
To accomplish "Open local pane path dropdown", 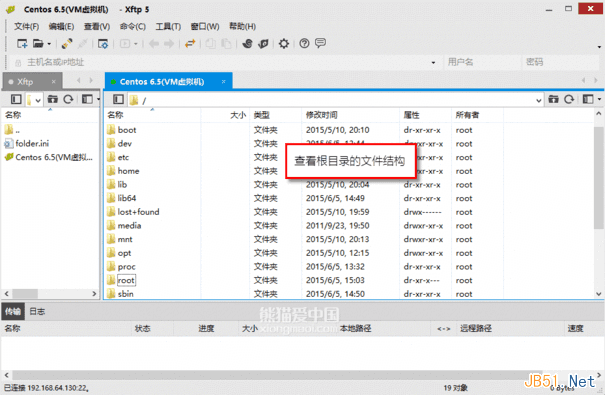I will tap(38, 100).
